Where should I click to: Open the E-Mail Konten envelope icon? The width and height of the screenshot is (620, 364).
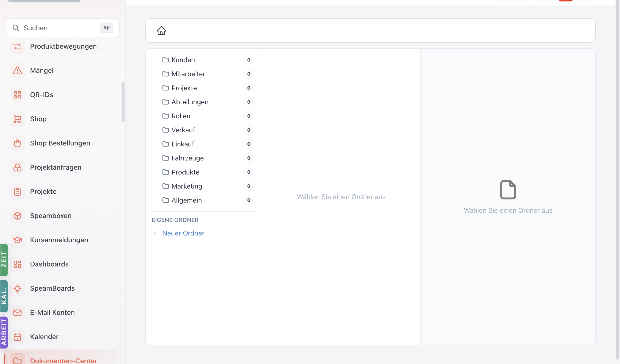(x=17, y=313)
